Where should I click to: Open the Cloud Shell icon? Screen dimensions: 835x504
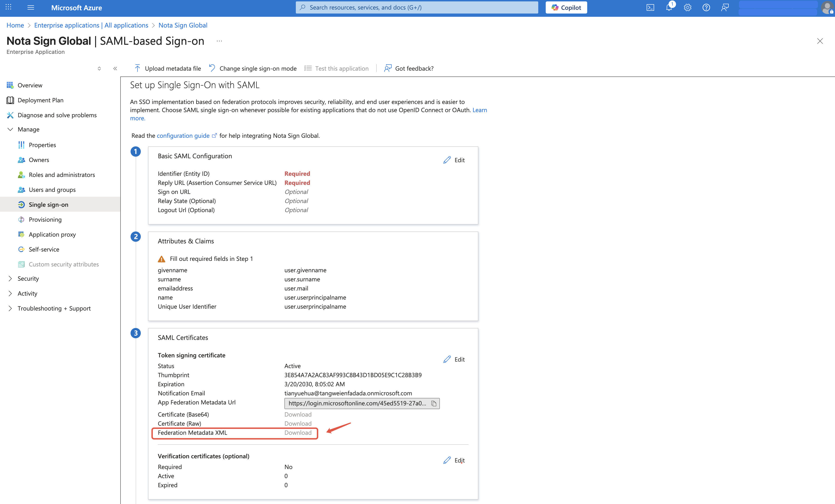650,7
